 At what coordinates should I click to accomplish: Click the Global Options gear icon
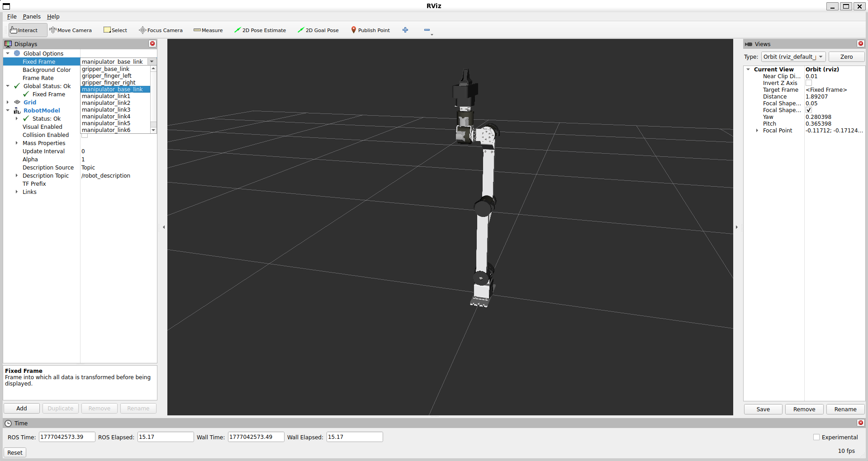[x=17, y=53]
